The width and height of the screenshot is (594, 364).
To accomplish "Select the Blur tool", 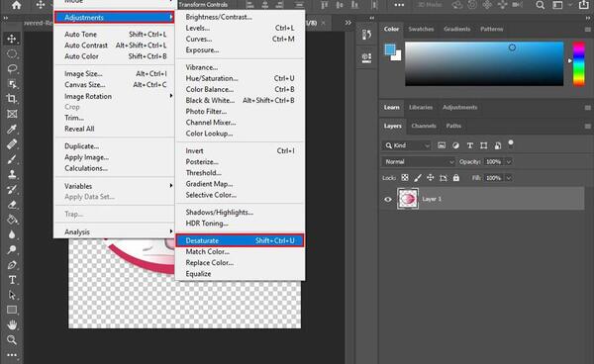I will (12, 234).
